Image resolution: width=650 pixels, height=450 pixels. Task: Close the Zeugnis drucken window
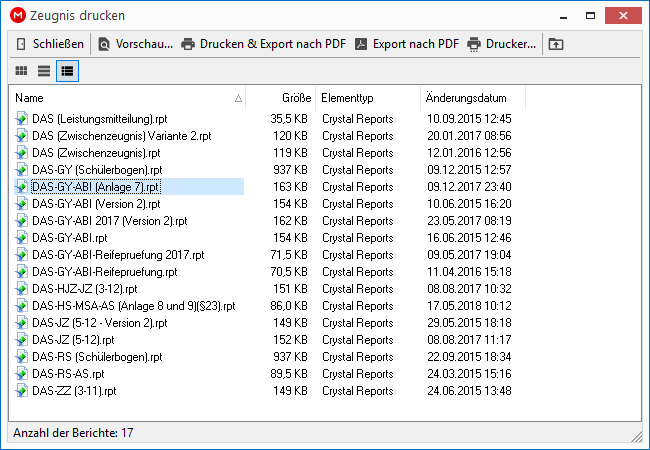tap(623, 16)
